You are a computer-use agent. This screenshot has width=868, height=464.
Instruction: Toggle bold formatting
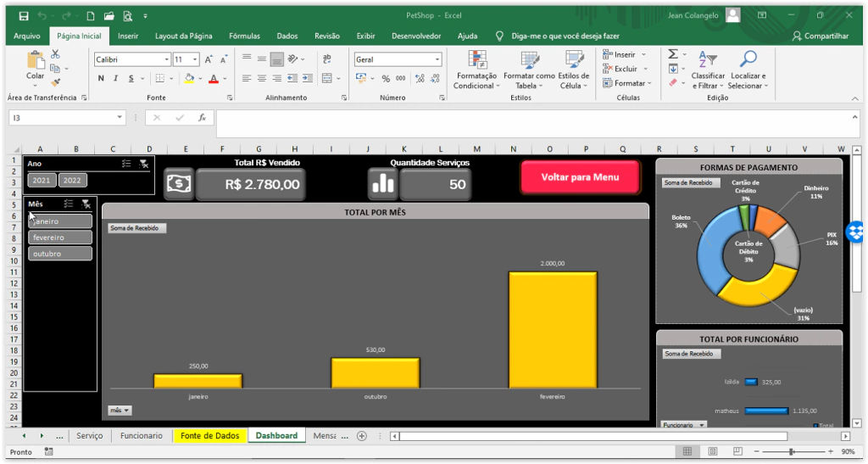[101, 78]
